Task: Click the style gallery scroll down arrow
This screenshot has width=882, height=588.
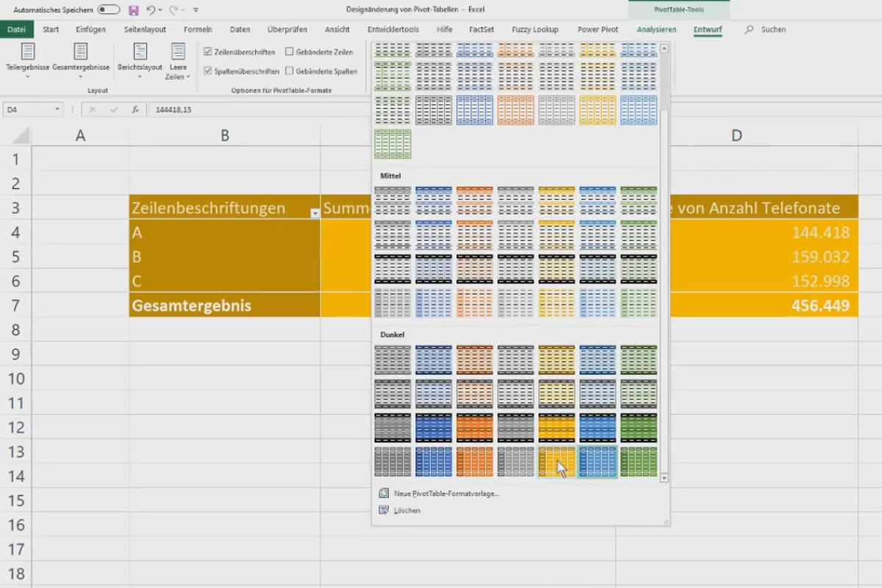Action: coord(664,478)
